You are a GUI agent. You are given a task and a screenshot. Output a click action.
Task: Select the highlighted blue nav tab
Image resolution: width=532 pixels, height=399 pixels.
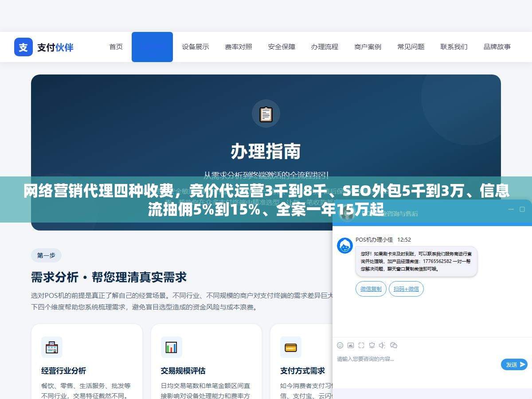coord(152,47)
